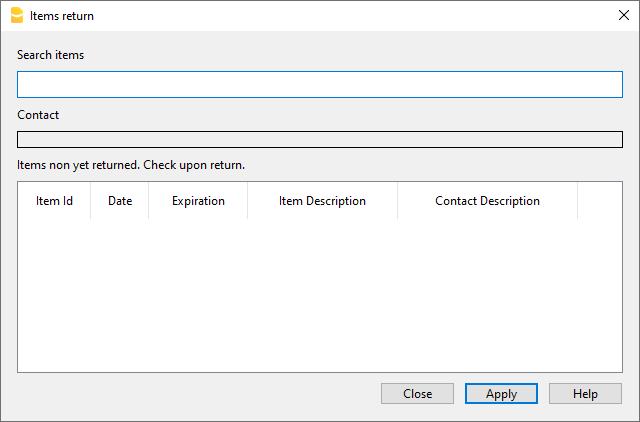Click the Contact Description column header

click(487, 201)
